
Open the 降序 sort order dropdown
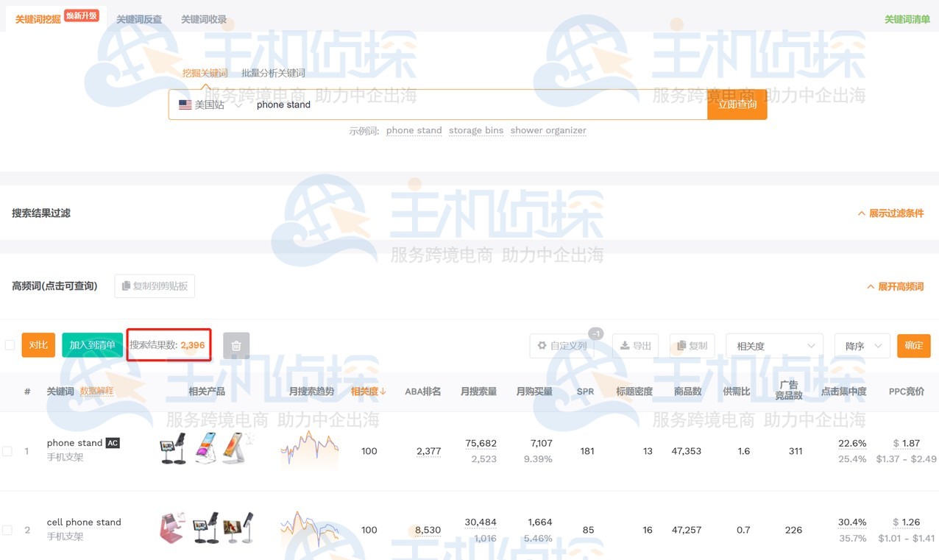click(x=861, y=345)
